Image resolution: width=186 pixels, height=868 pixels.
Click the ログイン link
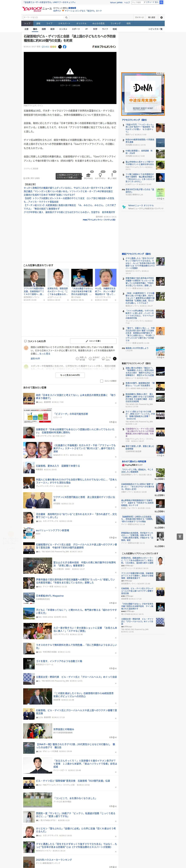(x=57, y=11)
